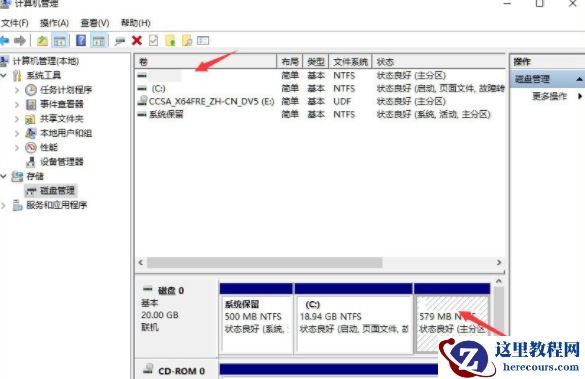Click the up one level folder icon
Screen dimensions: 585x379
pyautogui.click(x=42, y=40)
